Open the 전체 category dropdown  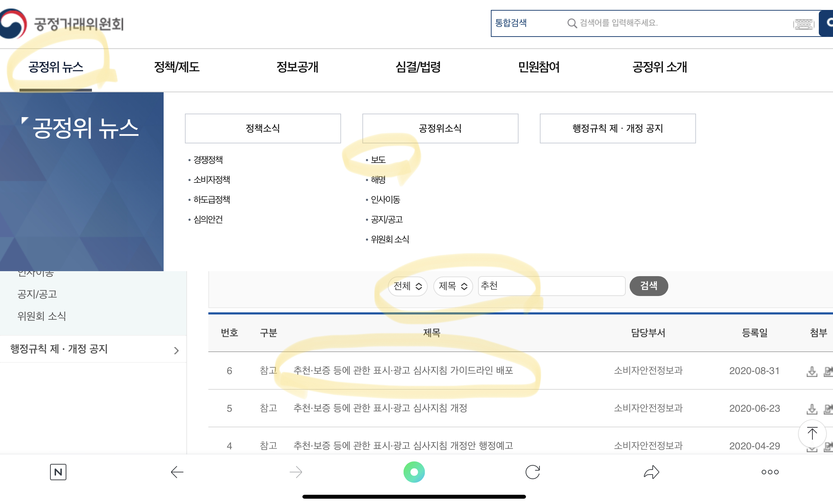(407, 286)
